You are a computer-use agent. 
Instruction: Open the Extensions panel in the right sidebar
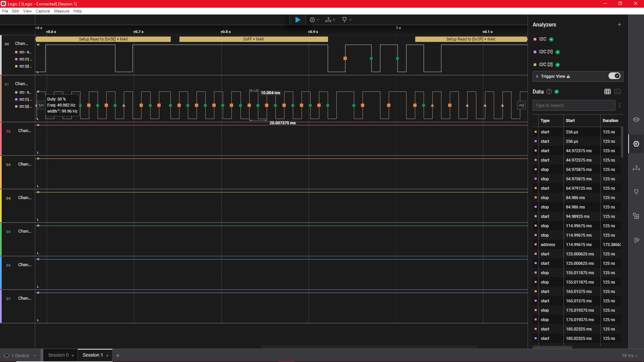point(636,216)
